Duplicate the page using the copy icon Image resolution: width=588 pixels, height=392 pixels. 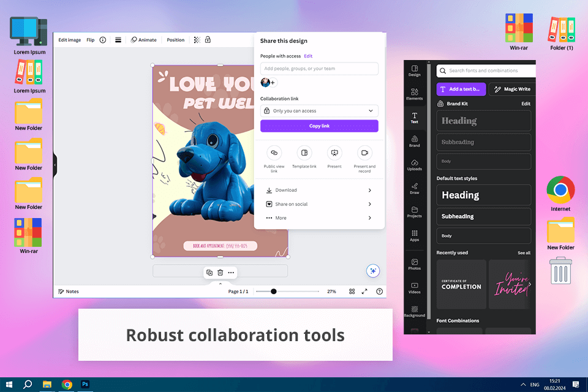click(209, 273)
